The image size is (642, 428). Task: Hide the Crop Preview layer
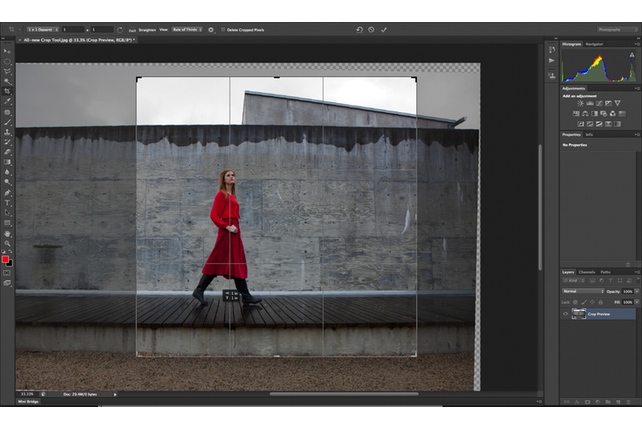tap(565, 314)
